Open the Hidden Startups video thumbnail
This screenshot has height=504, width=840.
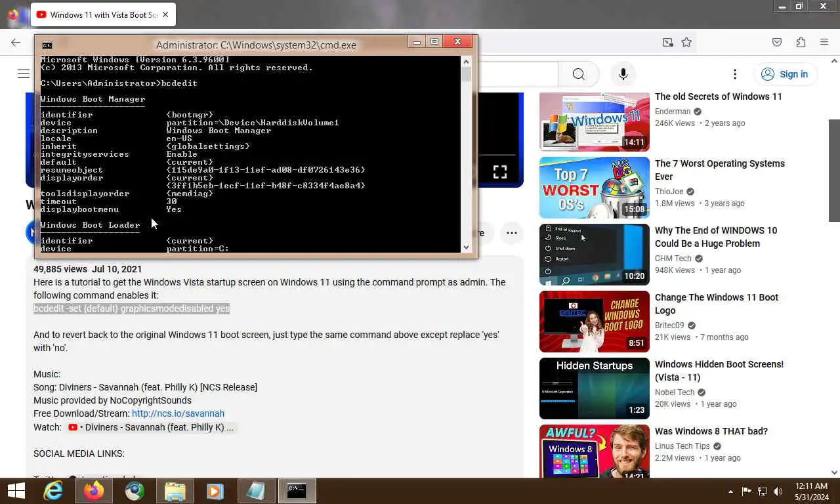595,389
